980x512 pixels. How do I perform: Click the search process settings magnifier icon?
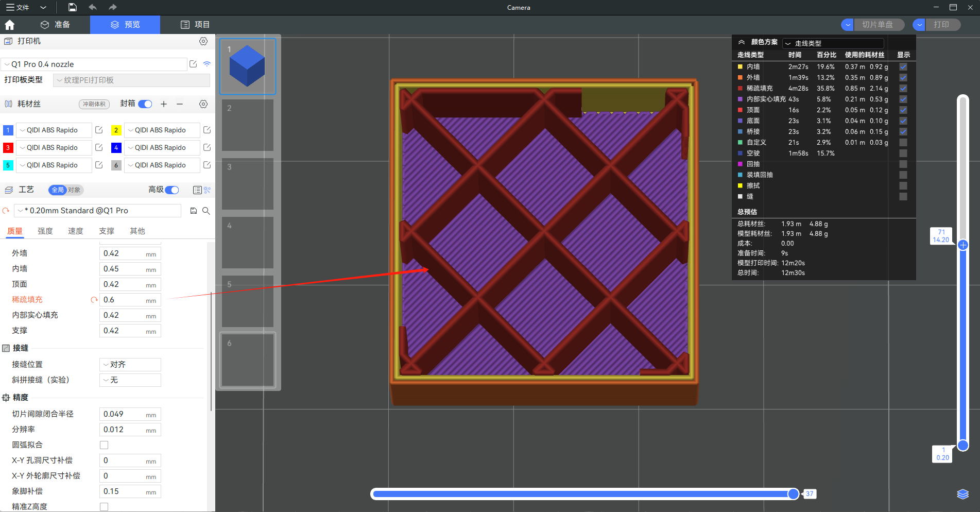[206, 211]
